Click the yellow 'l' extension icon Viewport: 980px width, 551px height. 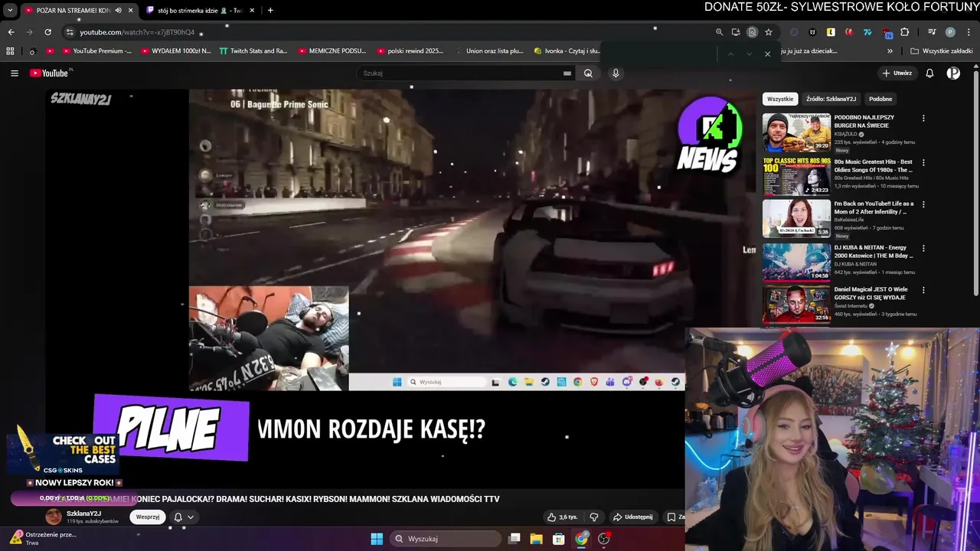point(831,32)
